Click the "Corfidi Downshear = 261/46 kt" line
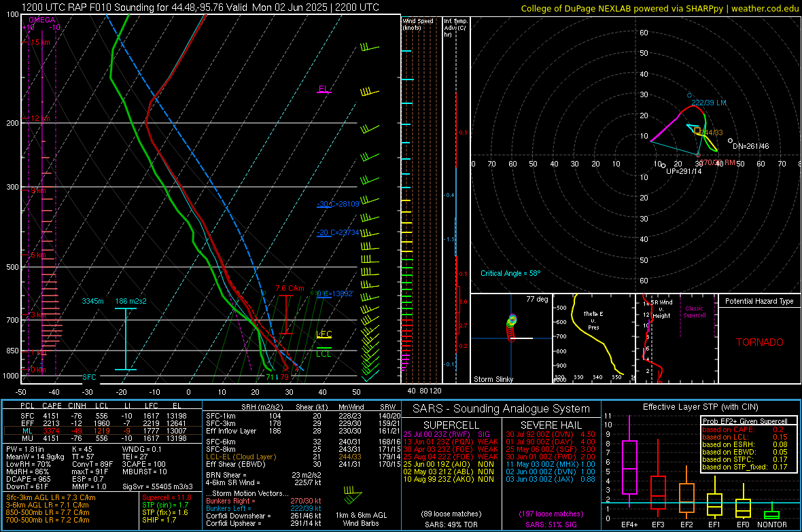This screenshot has width=802, height=532. (x=264, y=516)
